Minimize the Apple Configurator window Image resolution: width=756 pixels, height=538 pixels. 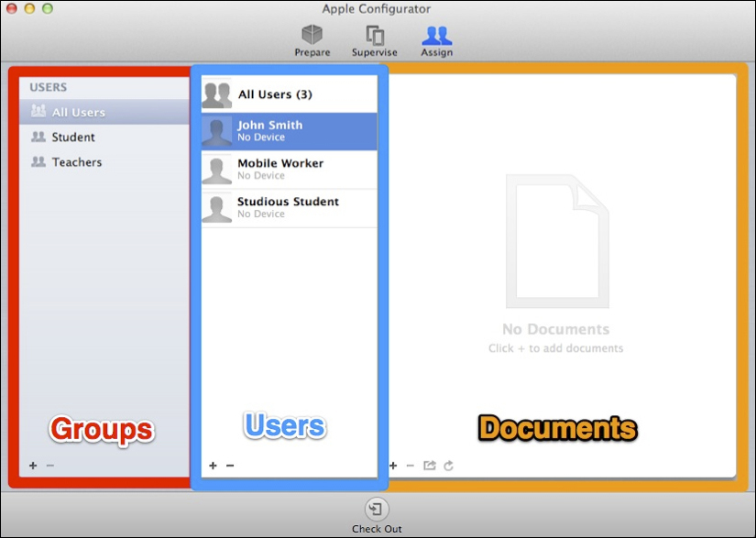pos(29,8)
